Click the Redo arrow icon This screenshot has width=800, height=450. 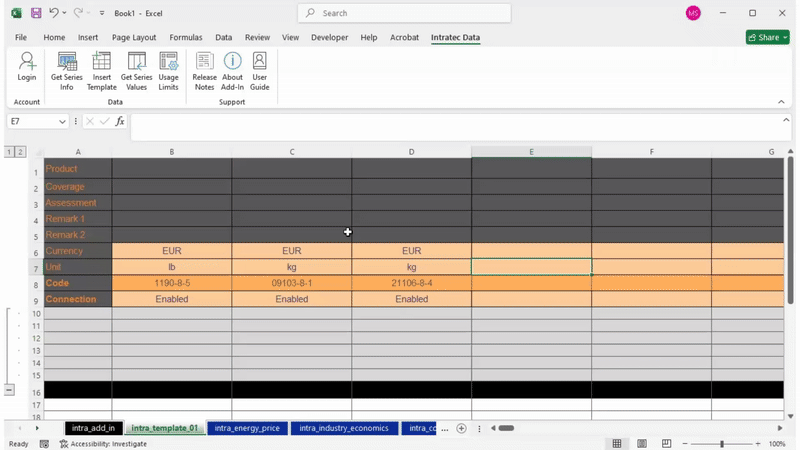point(78,13)
